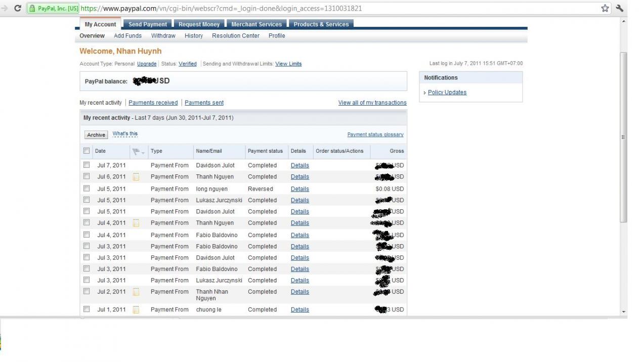644x362 pixels.
Task: Check the Jul 7 Davidson Julot row checkbox
Action: click(x=87, y=165)
